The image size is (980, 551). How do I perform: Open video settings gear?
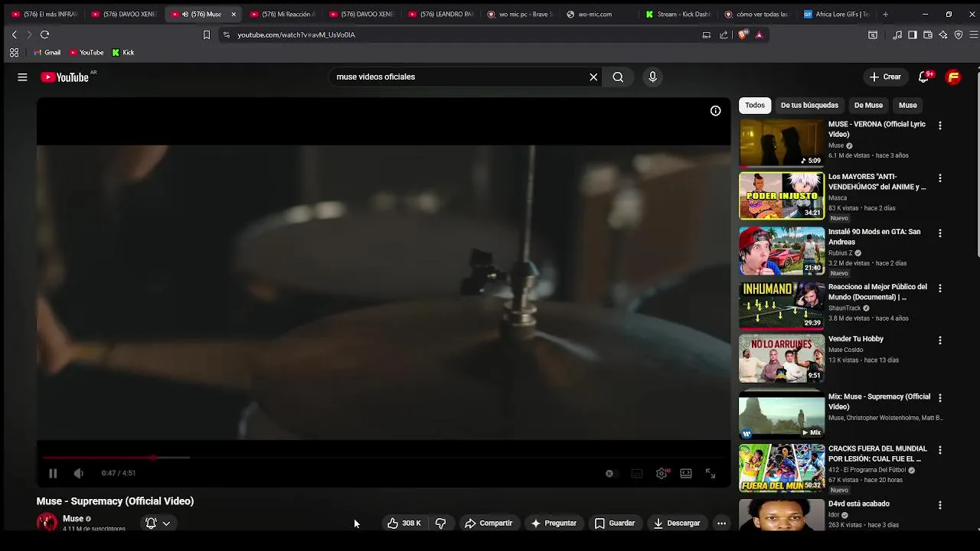tap(661, 474)
